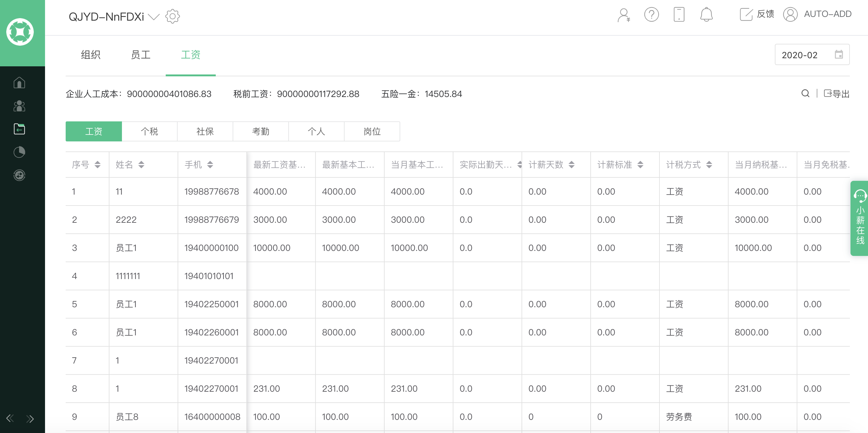The width and height of the screenshot is (868, 433).
Task: Open the employees group icon in sidebar
Action: 19,106
